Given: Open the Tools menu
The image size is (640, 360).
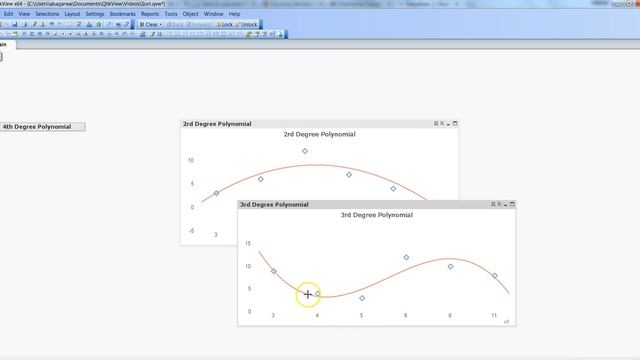Looking at the screenshot, I should click(x=171, y=14).
